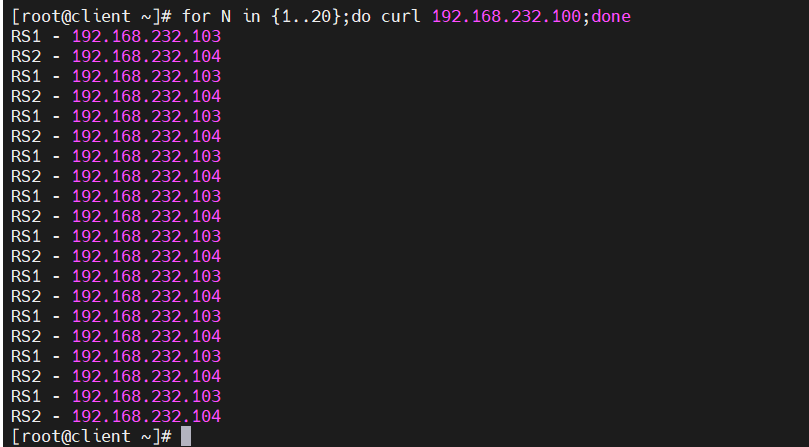Click the last RS1 - 192.168.232.103 output line
The width and height of the screenshot is (809, 447).
pos(116,396)
